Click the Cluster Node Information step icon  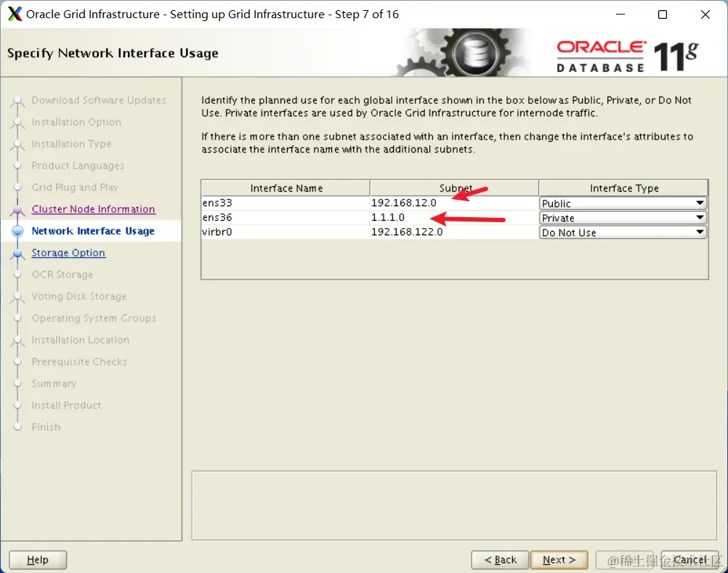click(17, 210)
